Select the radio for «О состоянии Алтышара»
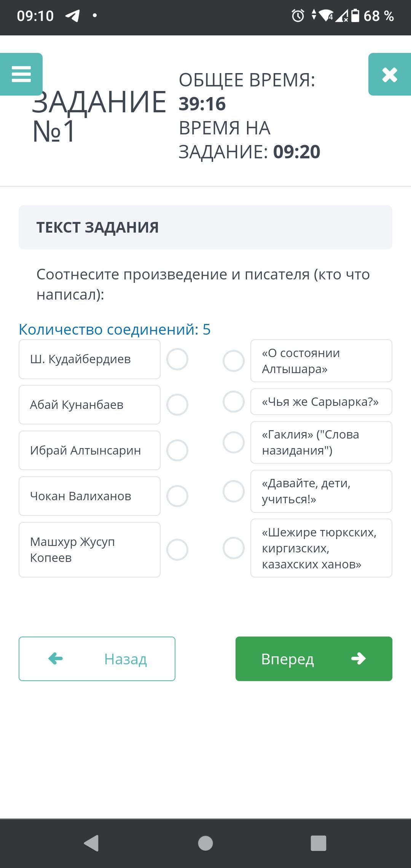 pyautogui.click(x=233, y=361)
